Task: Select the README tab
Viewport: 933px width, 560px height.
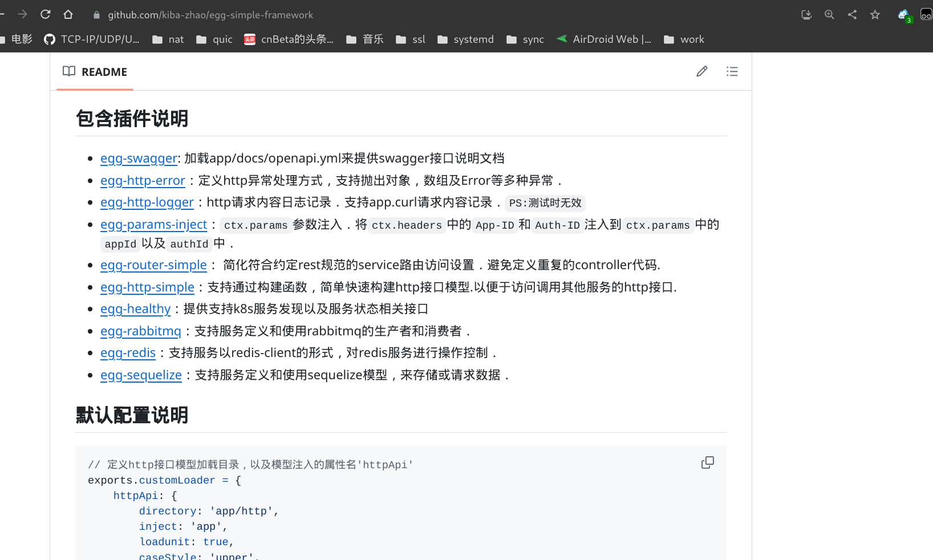Action: [95, 72]
